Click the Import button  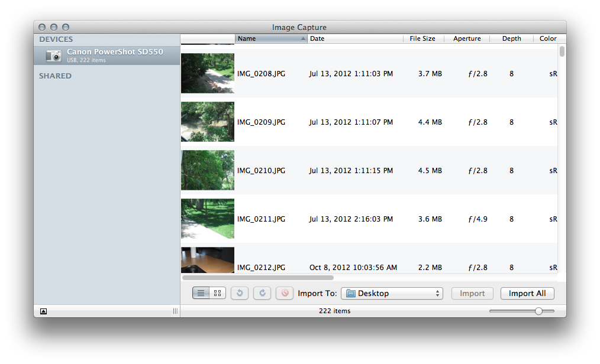pos(472,293)
